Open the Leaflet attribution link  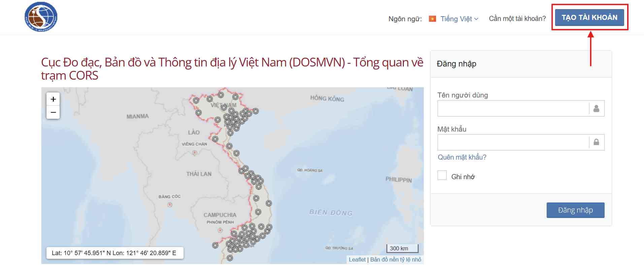357,259
